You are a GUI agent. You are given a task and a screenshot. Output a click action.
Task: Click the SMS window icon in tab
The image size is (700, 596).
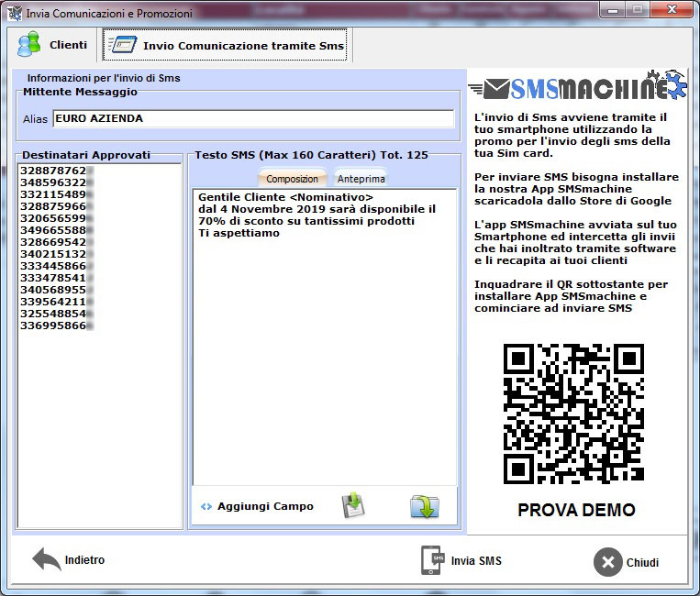coord(123,45)
